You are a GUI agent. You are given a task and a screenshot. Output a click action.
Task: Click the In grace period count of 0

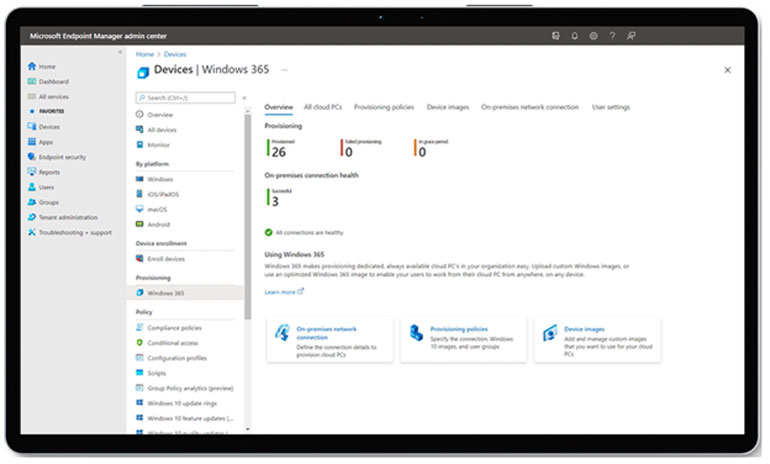tap(422, 152)
